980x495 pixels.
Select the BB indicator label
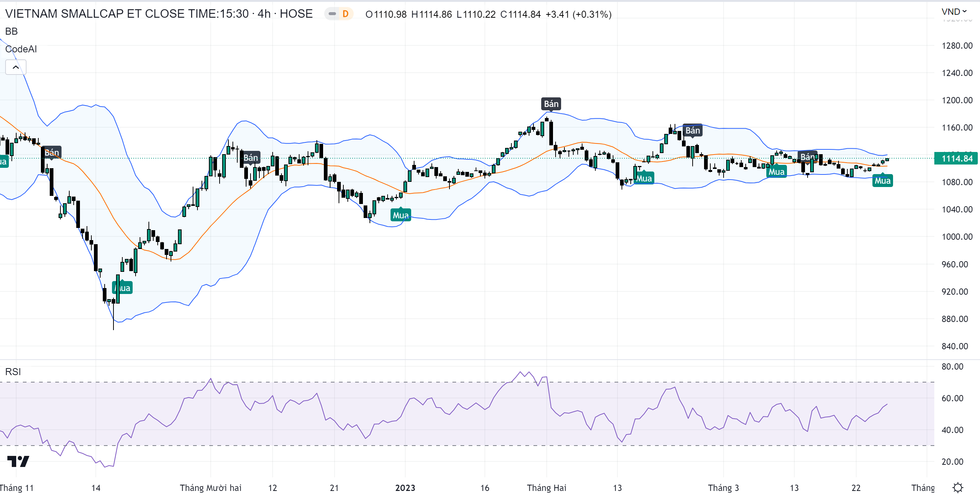11,31
